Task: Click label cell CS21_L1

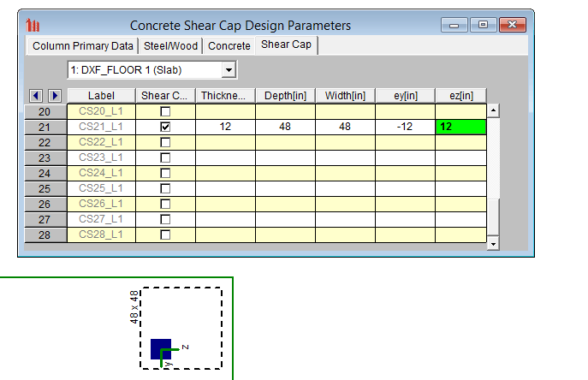Action: point(101,127)
